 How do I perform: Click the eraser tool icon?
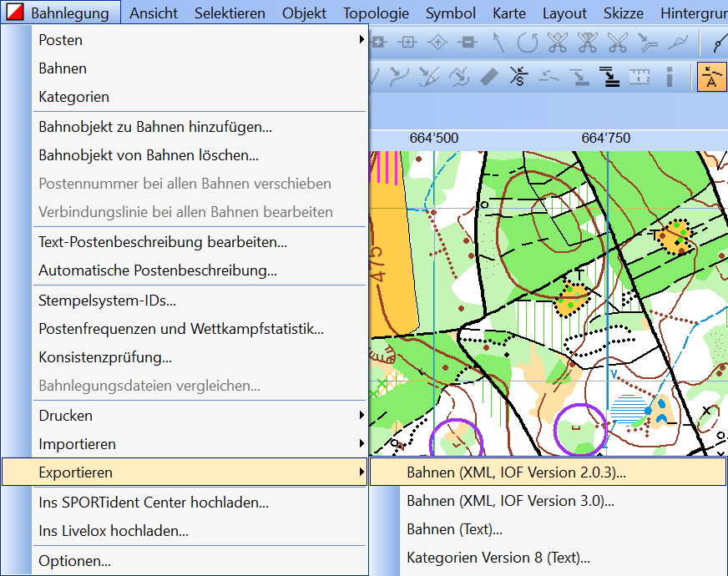pos(489,78)
